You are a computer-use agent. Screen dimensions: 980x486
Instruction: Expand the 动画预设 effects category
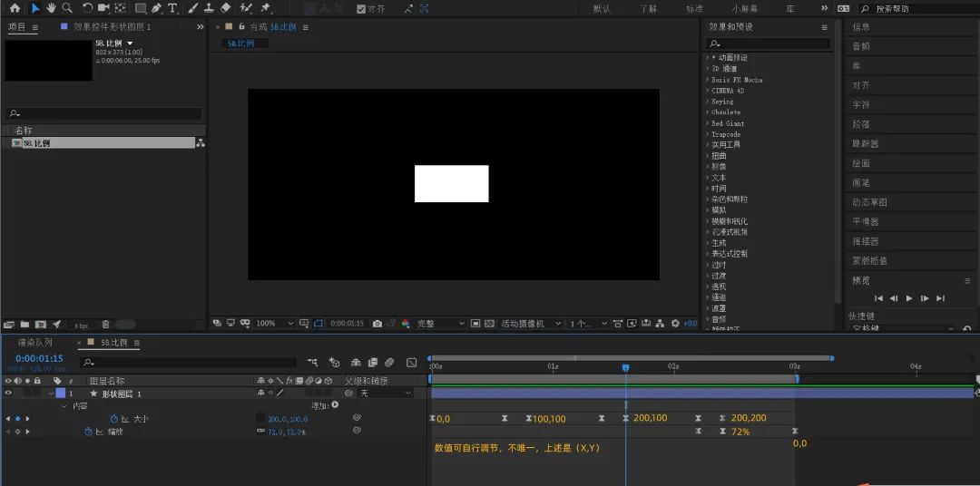pyautogui.click(x=708, y=57)
